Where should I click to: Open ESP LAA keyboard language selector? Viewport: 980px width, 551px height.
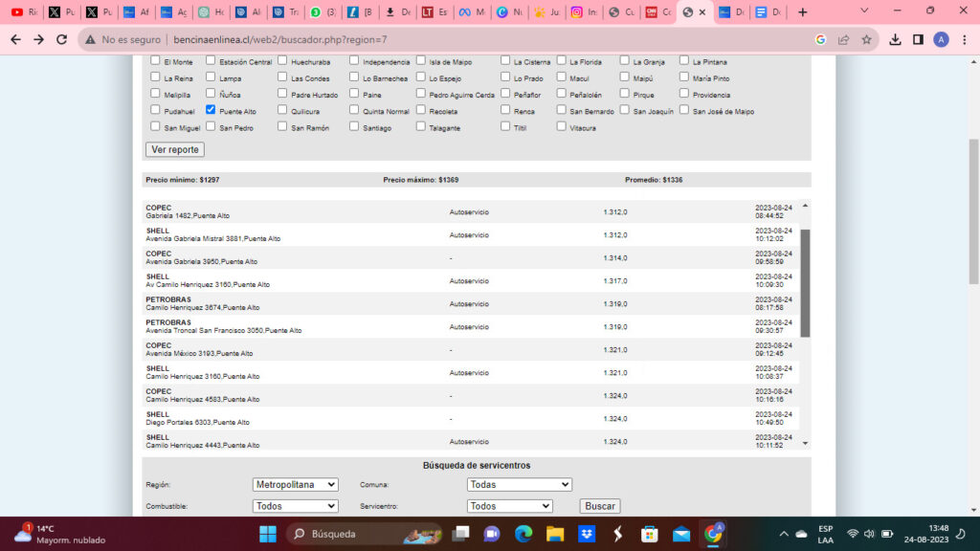point(826,534)
